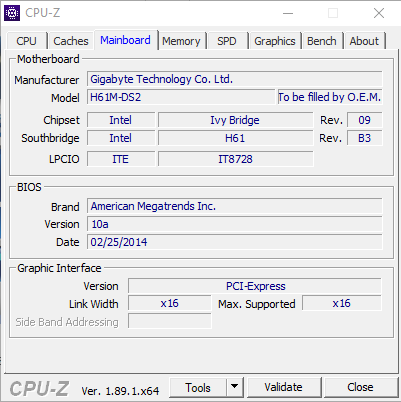Select the Mainboard tab
The width and height of the screenshot is (401, 402).
125,40
